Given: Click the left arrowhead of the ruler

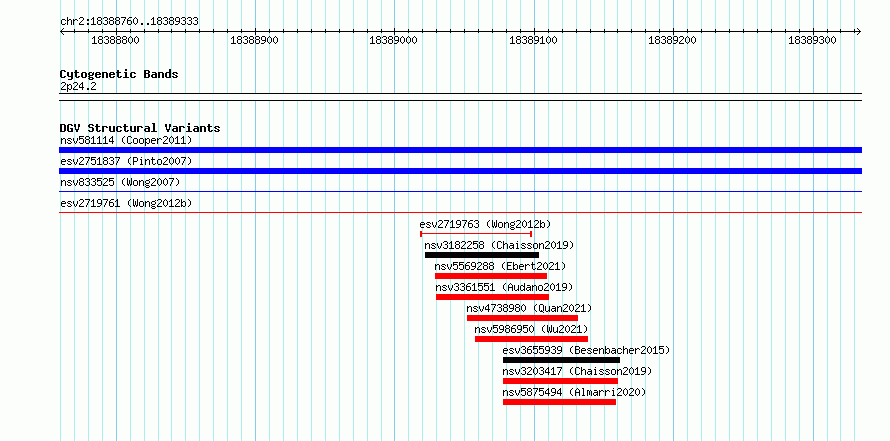Looking at the screenshot, I should [62, 32].
